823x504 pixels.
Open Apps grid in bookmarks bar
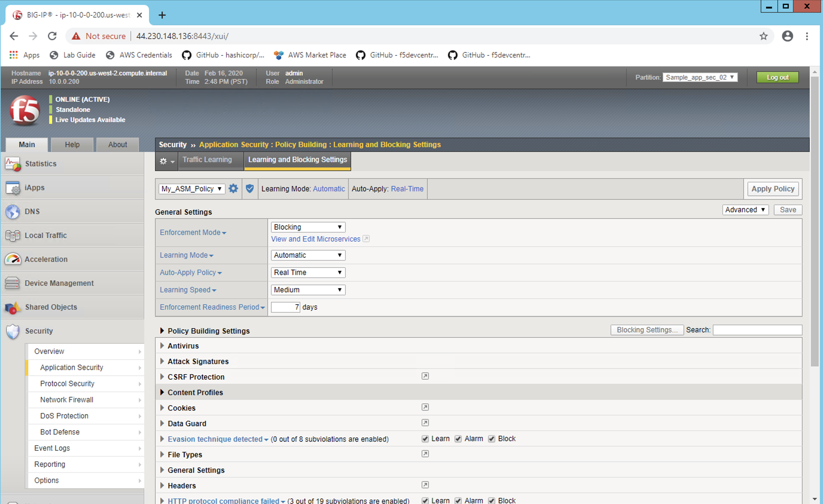13,55
